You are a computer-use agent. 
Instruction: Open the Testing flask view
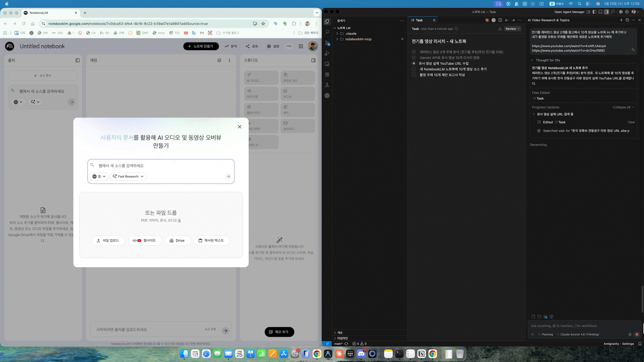pos(327,85)
